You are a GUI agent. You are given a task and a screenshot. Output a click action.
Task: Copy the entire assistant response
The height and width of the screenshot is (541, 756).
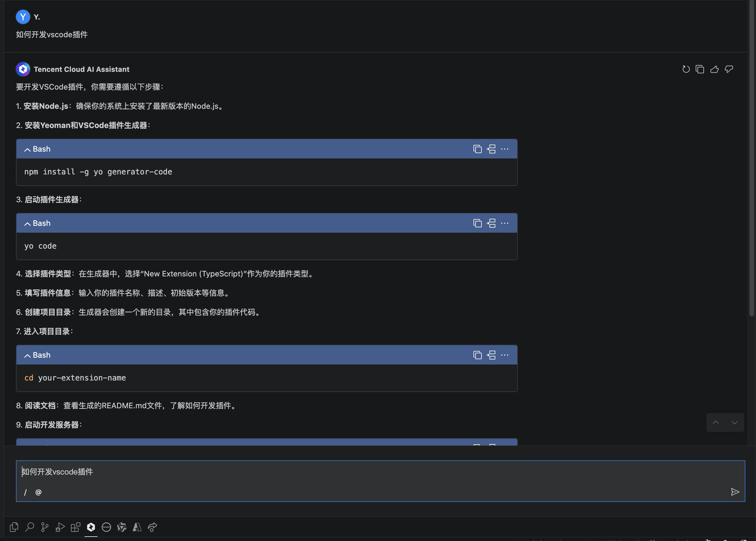[x=700, y=69]
